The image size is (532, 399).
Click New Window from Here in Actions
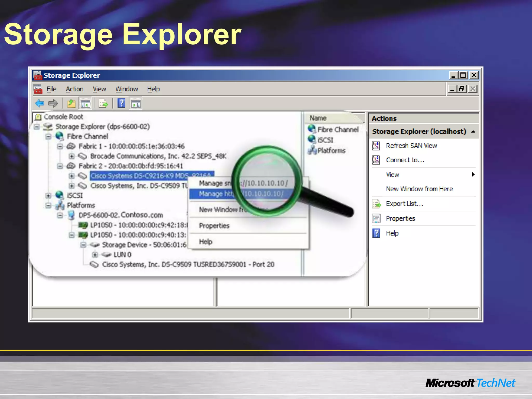(419, 189)
